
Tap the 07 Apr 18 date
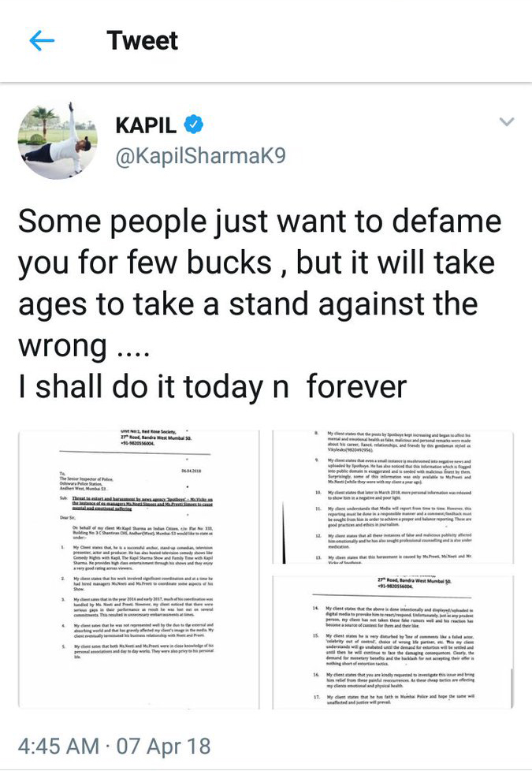[163, 746]
